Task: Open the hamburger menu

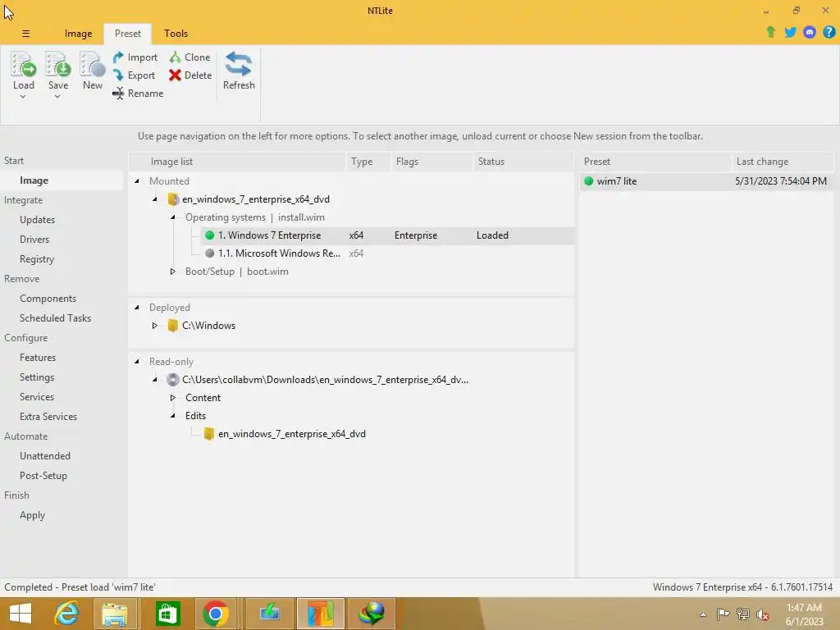Action: pyautogui.click(x=25, y=34)
